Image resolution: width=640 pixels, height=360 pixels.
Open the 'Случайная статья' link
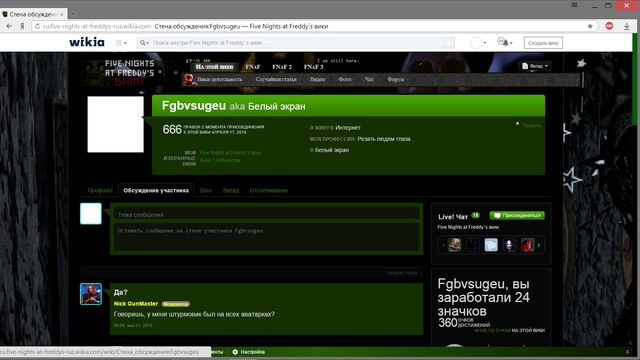point(276,79)
